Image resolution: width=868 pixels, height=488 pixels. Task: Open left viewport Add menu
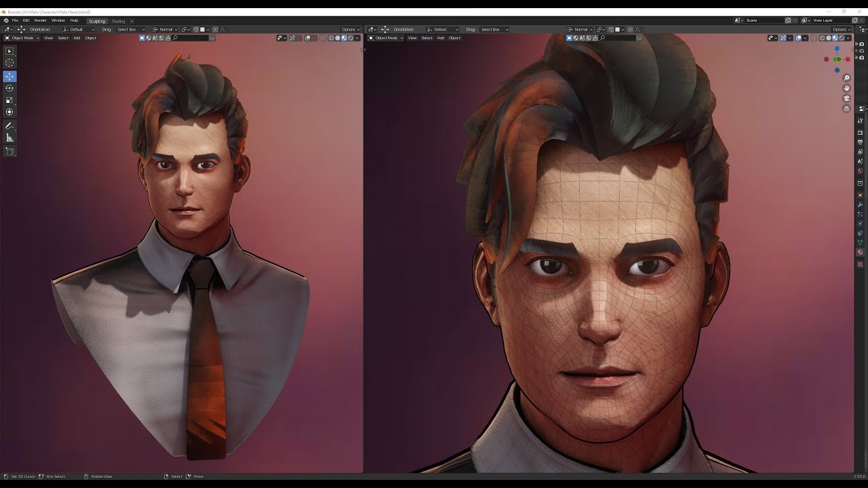77,38
